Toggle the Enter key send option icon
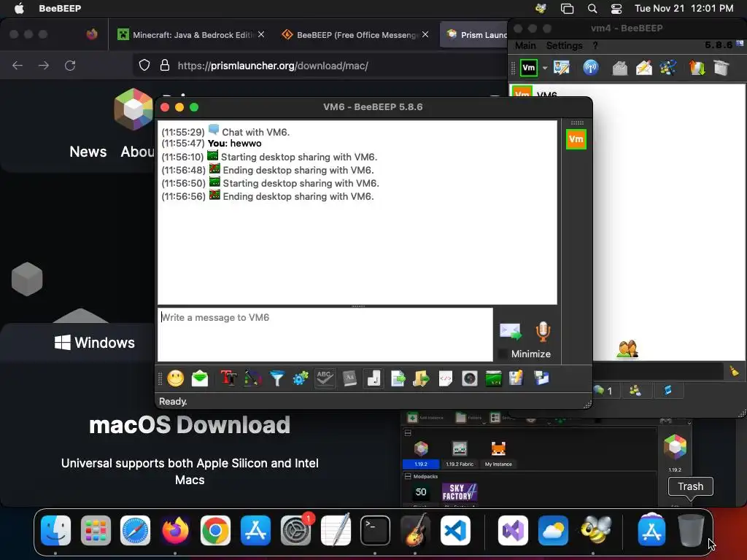This screenshot has height=560, width=747. 373,379
